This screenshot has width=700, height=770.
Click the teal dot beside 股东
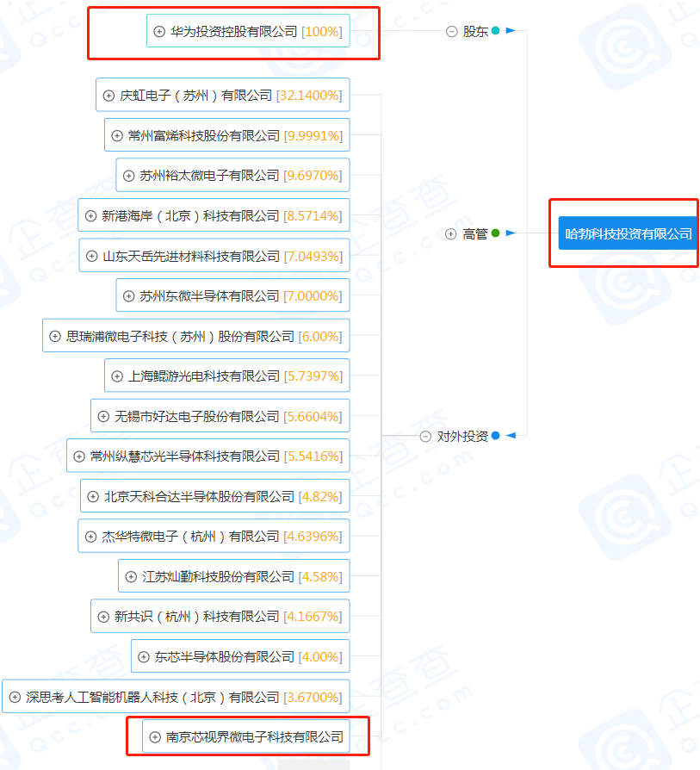(x=495, y=30)
